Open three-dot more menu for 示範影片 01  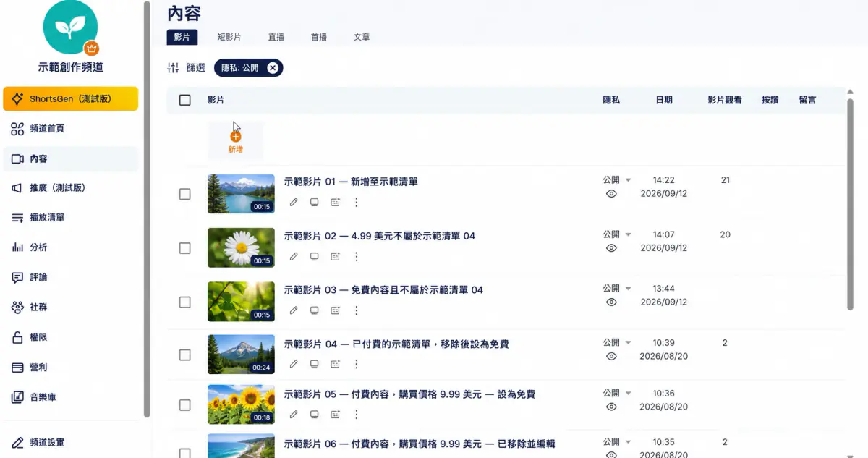(x=356, y=203)
